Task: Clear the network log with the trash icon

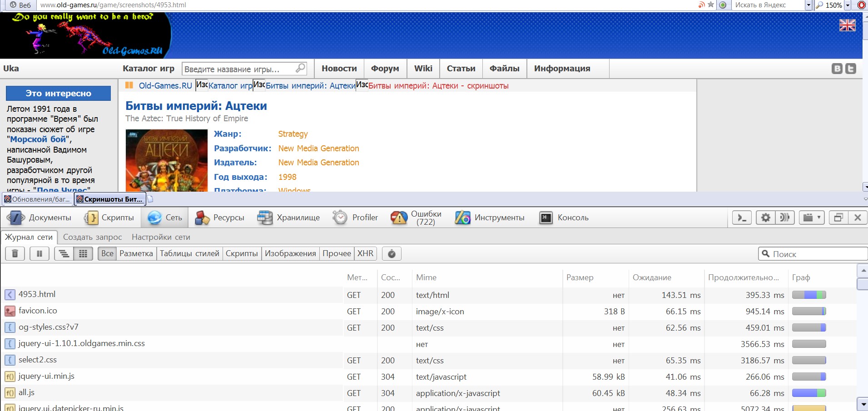Action: [15, 253]
